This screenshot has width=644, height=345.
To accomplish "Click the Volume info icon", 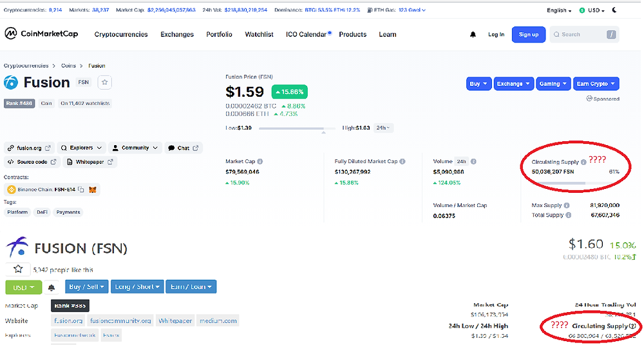I will 473,162.
